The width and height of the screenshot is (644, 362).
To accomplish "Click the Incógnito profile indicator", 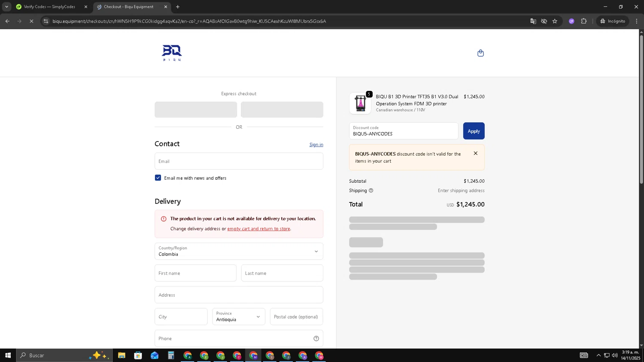I will 613,21.
